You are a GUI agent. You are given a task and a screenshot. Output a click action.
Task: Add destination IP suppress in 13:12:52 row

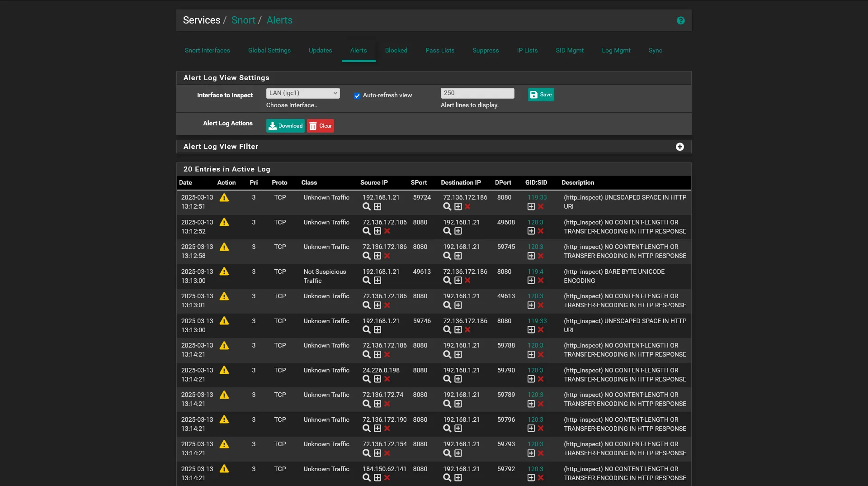point(458,231)
